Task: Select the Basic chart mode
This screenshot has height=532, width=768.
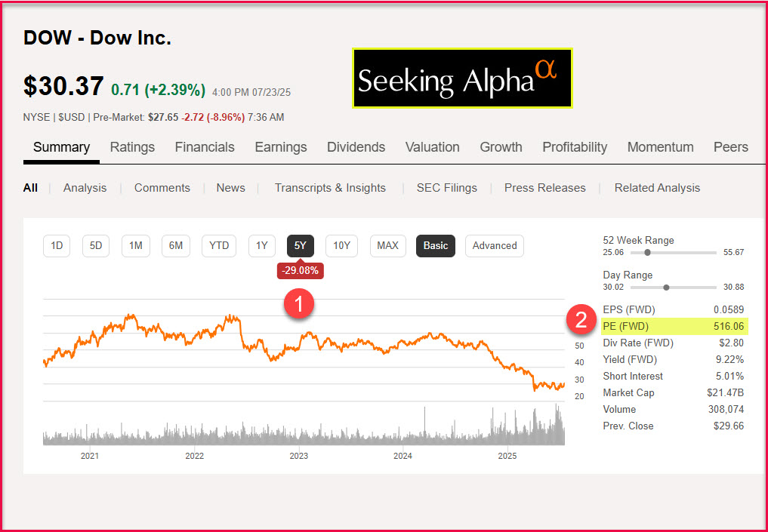Action: 436,245
